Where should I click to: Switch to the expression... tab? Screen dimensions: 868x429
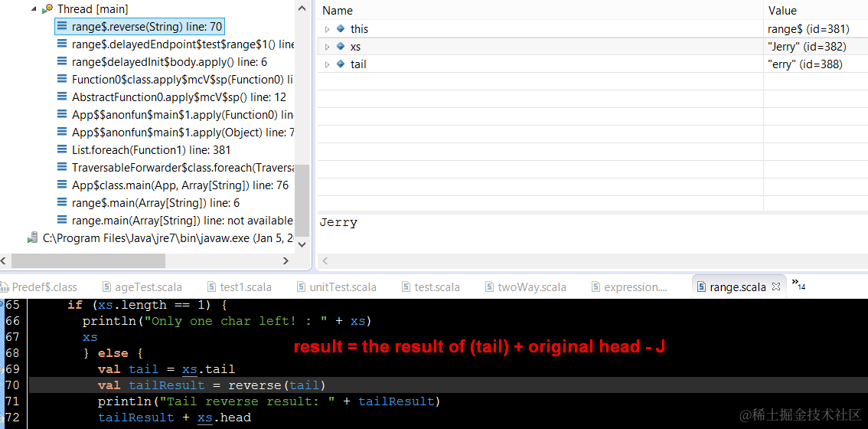tap(630, 287)
